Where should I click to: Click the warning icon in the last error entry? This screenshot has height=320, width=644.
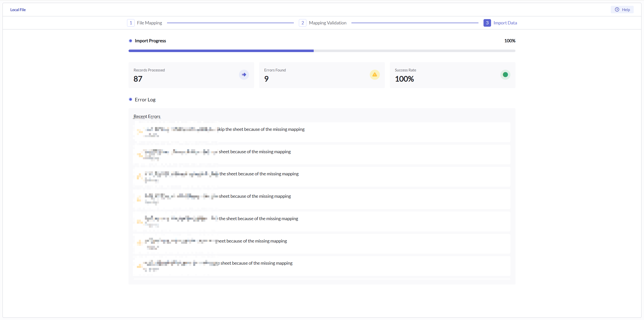click(139, 266)
